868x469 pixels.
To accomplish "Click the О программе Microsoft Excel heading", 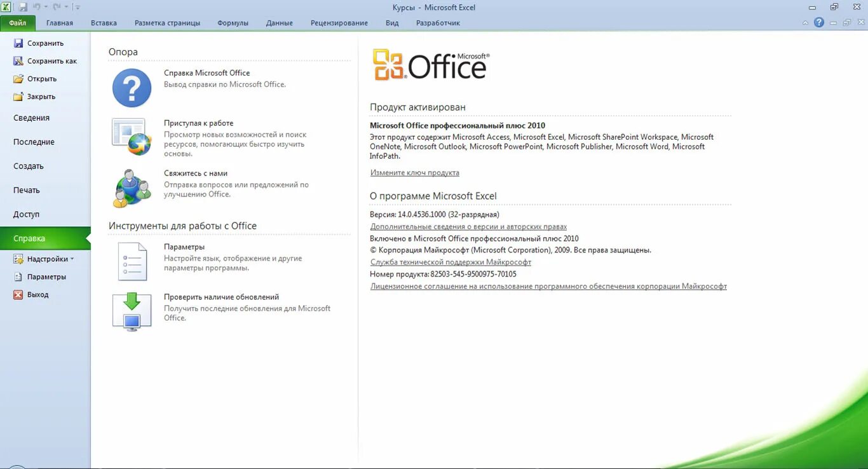I will [433, 196].
